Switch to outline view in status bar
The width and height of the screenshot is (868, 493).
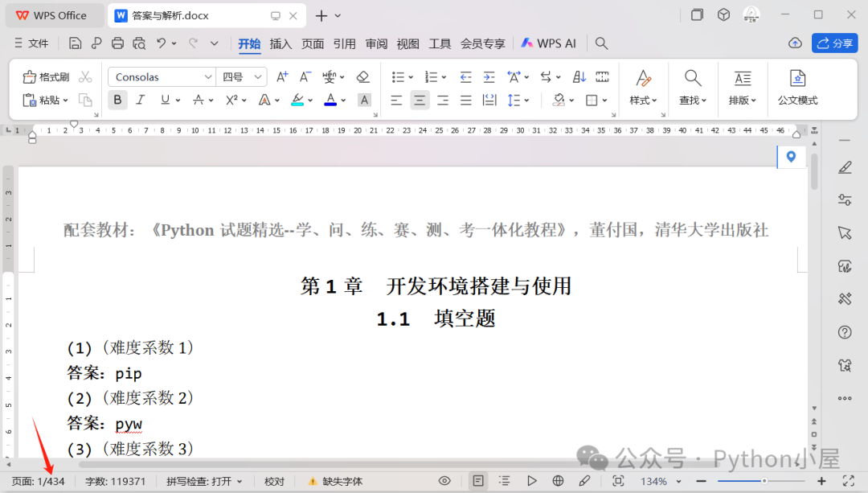(x=504, y=481)
